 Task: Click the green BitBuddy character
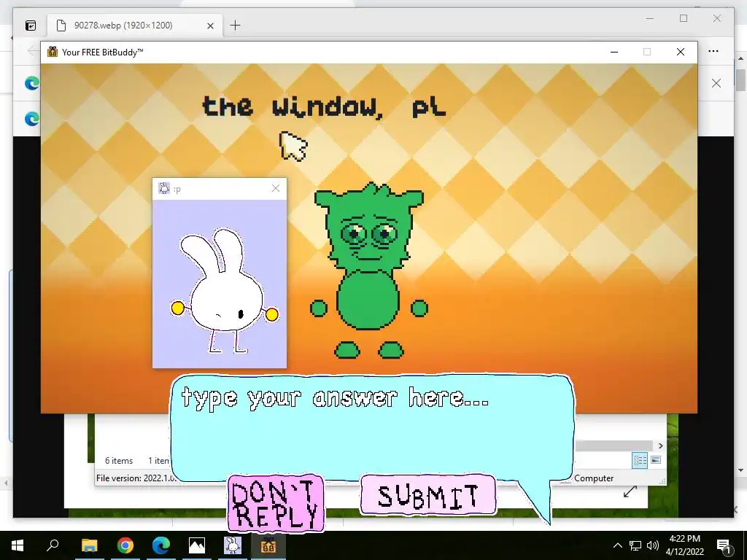(x=369, y=270)
